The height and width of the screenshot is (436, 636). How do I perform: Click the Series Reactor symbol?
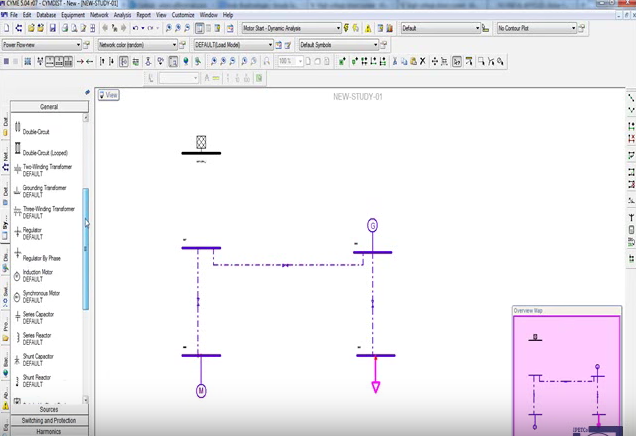38,338
